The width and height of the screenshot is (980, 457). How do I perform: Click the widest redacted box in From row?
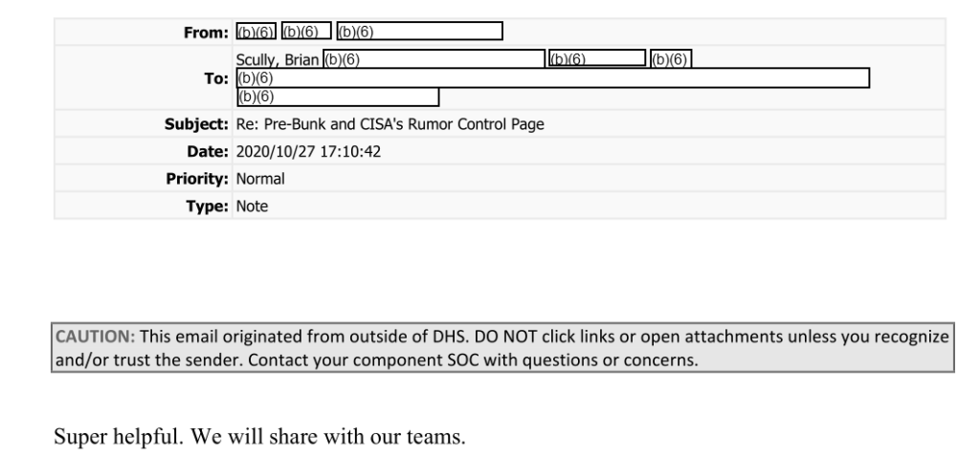click(419, 32)
